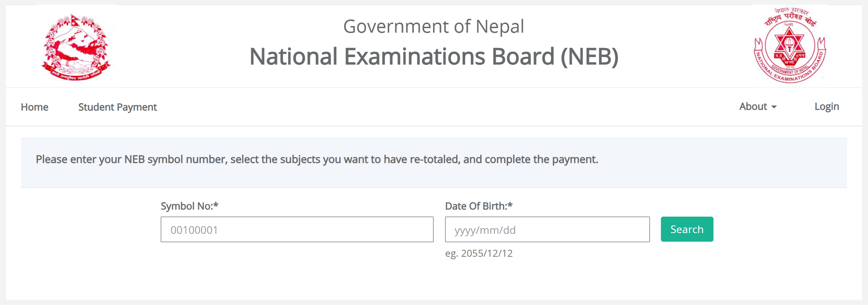Open the About dropdown menu

tap(758, 107)
